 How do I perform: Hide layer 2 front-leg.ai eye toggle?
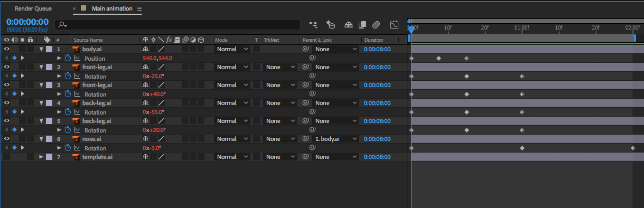click(x=7, y=67)
